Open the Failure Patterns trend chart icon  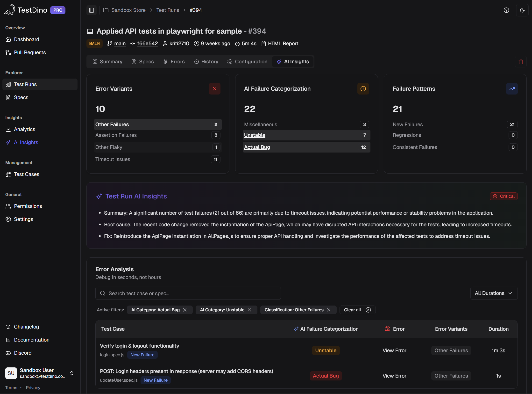coord(512,89)
